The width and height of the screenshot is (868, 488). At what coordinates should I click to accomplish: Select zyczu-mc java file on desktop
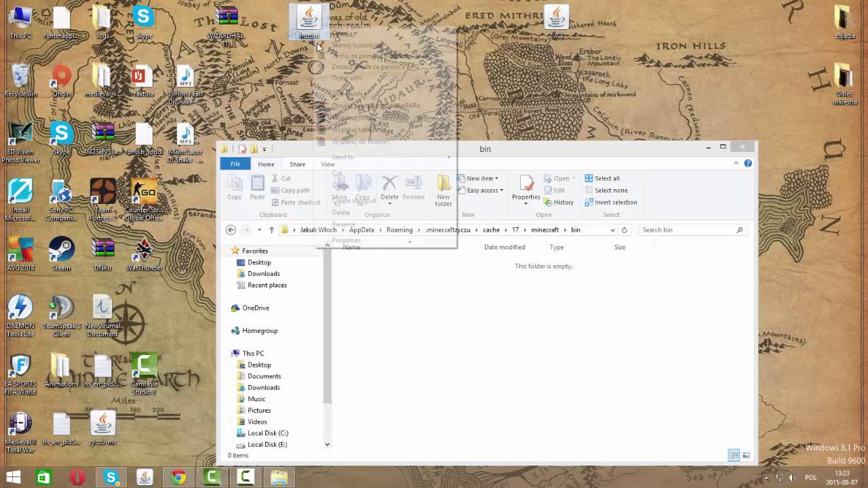pos(102,429)
